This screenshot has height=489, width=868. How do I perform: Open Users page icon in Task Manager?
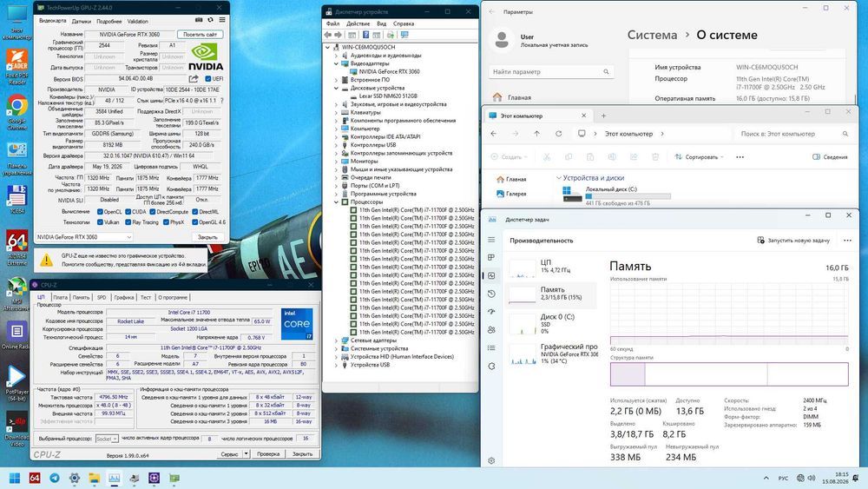[x=491, y=329]
